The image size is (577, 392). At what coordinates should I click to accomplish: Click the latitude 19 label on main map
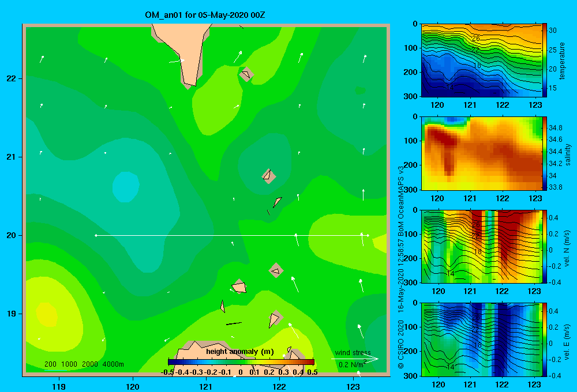pyautogui.click(x=12, y=314)
